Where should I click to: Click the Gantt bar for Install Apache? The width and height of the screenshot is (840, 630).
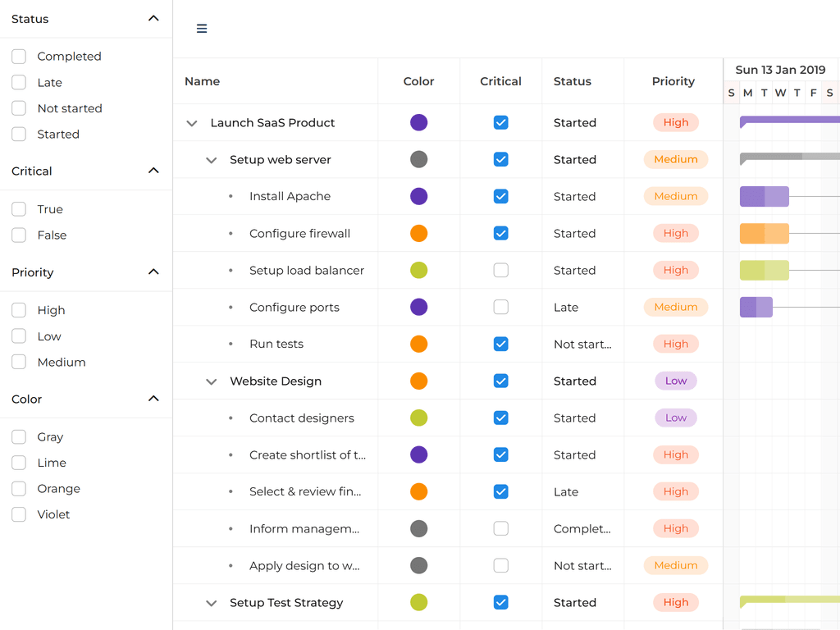764,196
